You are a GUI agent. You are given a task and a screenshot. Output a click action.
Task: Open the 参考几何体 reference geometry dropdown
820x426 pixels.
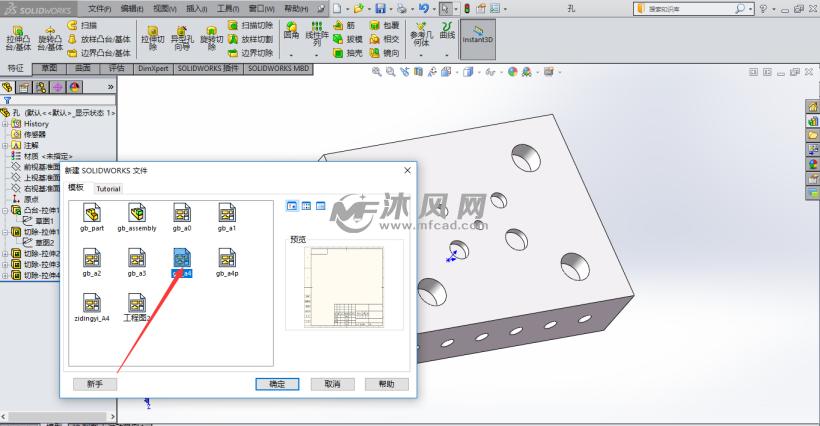click(x=422, y=55)
